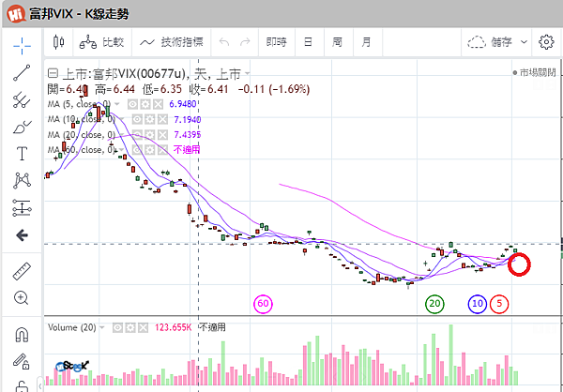563x392 pixels.
Task: Expand the dropdown after 富邦VIX(00677u) title
Action: (x=247, y=74)
